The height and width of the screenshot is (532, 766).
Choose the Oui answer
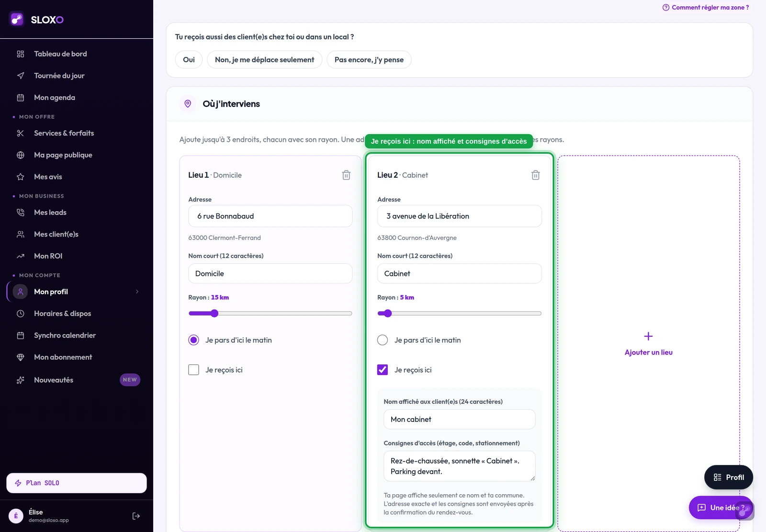[189, 60]
